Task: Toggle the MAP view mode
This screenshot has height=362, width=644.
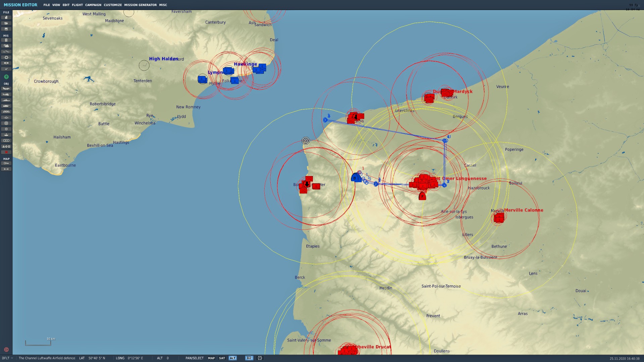Action: (x=211, y=358)
